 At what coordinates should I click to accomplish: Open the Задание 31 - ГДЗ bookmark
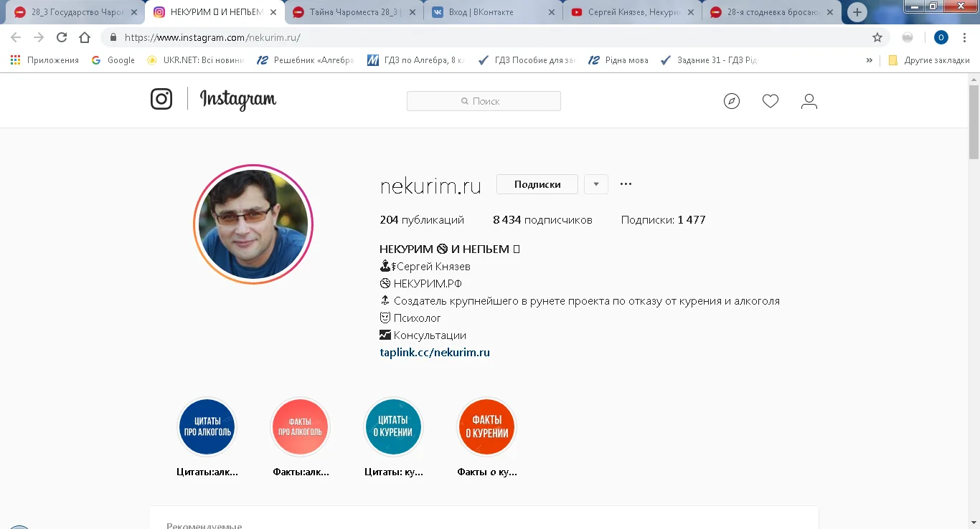coord(709,60)
